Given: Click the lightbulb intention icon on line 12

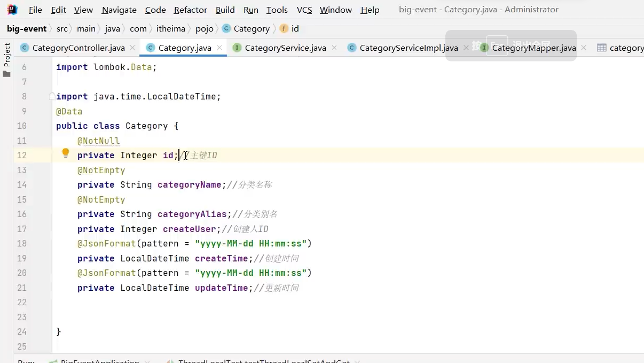Looking at the screenshot, I should (65, 153).
